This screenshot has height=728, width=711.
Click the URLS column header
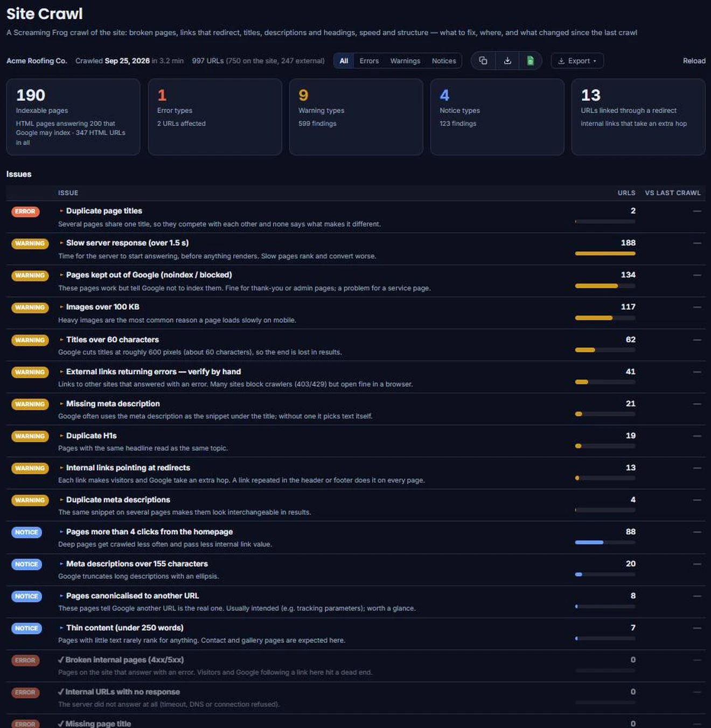click(x=626, y=193)
